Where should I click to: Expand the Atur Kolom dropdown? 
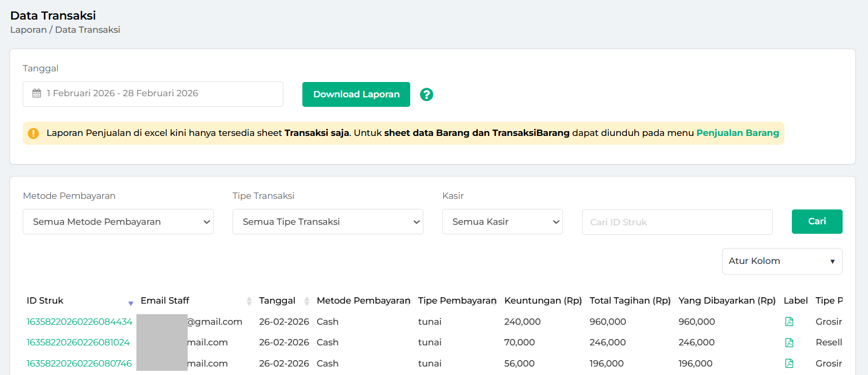coord(781,261)
